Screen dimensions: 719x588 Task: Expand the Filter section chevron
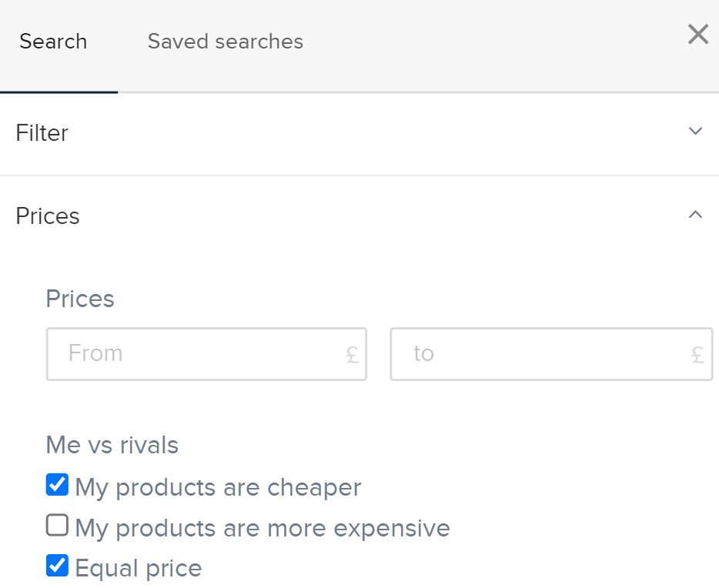(x=695, y=132)
